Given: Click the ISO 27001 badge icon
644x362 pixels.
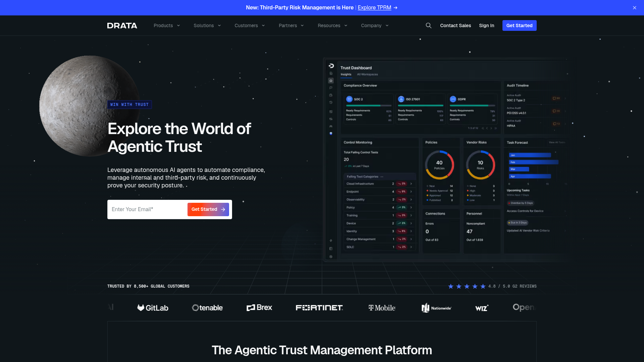Looking at the screenshot, I should coord(401,99).
